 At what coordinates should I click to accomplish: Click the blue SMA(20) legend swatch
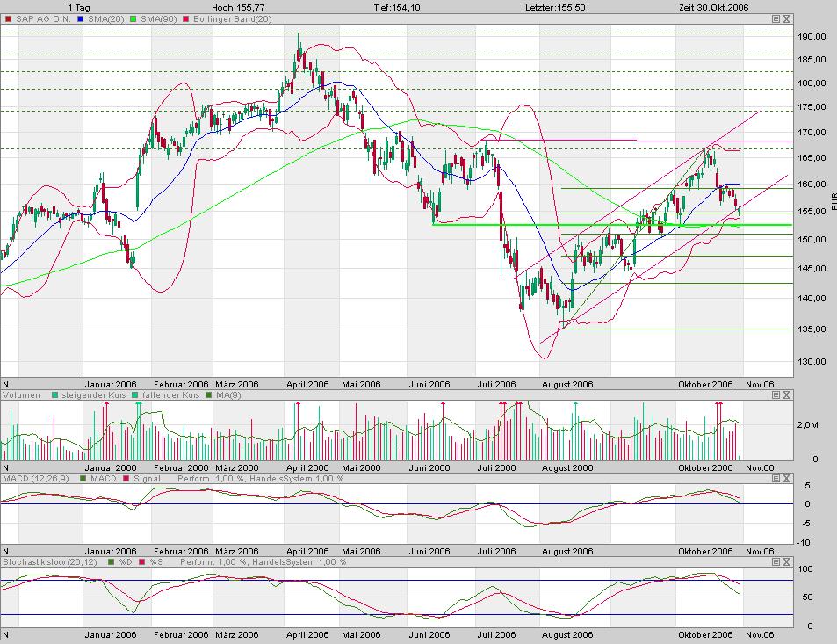click(x=81, y=18)
